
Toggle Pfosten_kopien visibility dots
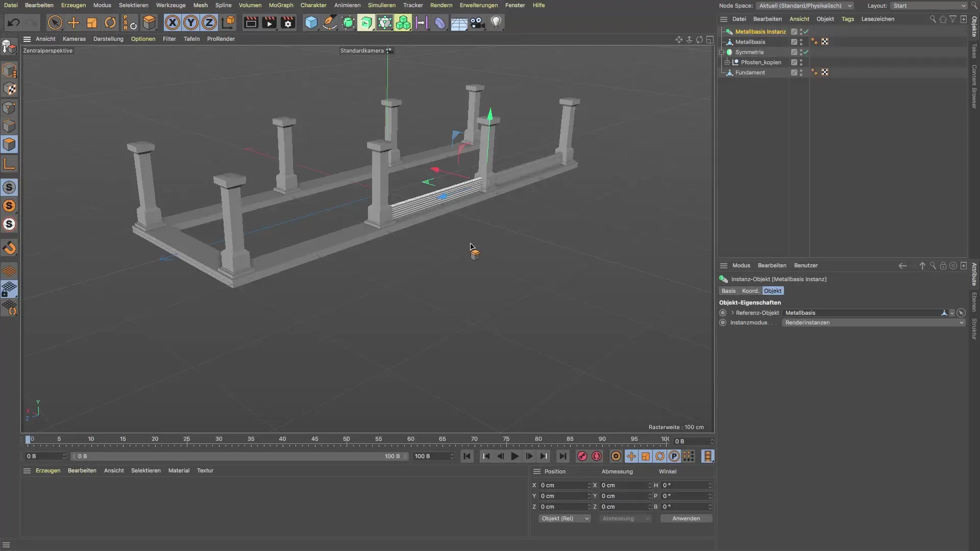point(801,62)
